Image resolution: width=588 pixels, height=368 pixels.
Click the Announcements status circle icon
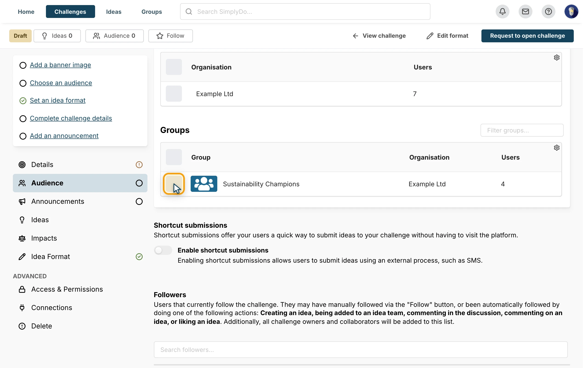[x=139, y=201]
